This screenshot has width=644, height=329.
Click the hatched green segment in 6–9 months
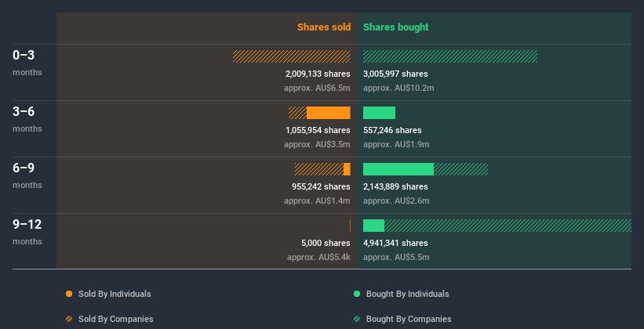[x=460, y=169]
